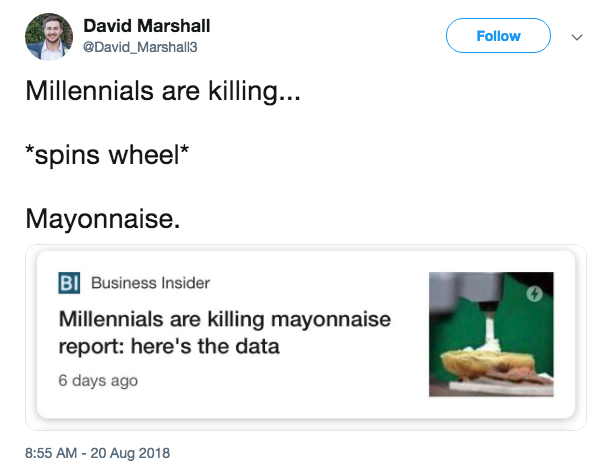The image size is (609, 471).
Task: Click the "6 days ago" article date
Action: (98, 381)
